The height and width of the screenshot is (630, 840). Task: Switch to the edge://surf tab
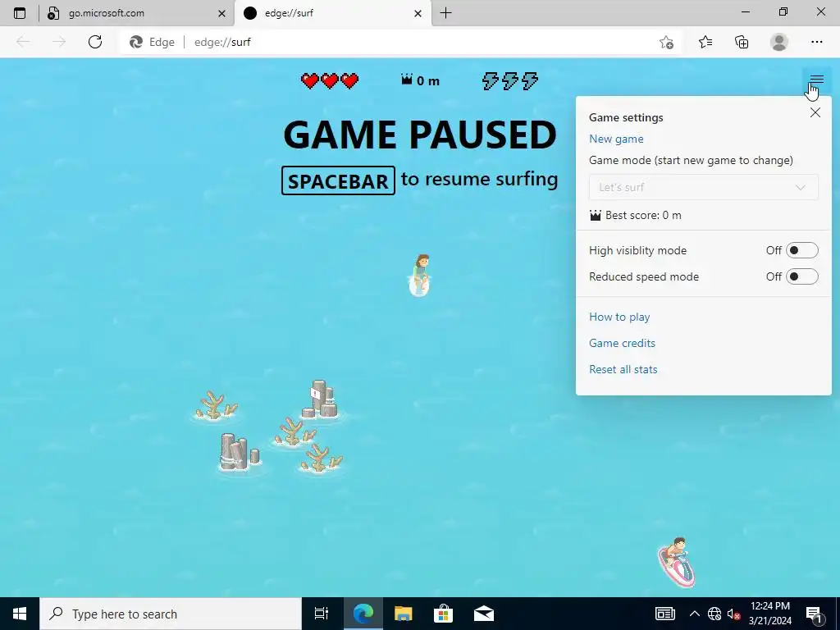[332, 13]
